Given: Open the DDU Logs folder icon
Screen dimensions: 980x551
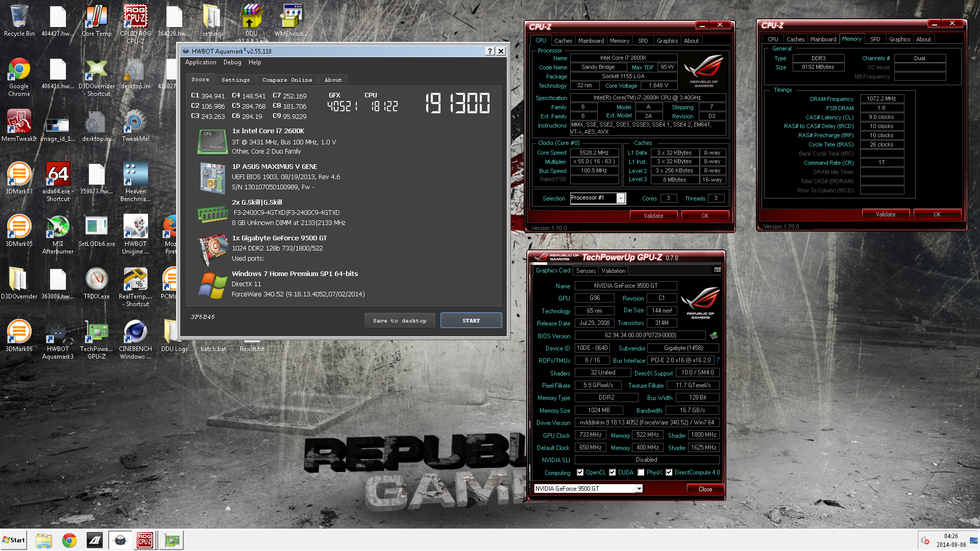Looking at the screenshot, I should click(174, 336).
